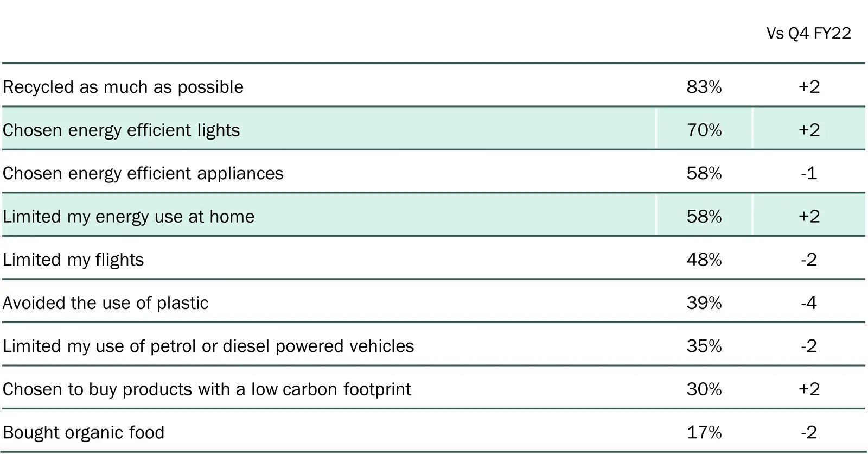The width and height of the screenshot is (868, 454).
Task: Click the +2 change for home energy use
Action: click(x=809, y=217)
